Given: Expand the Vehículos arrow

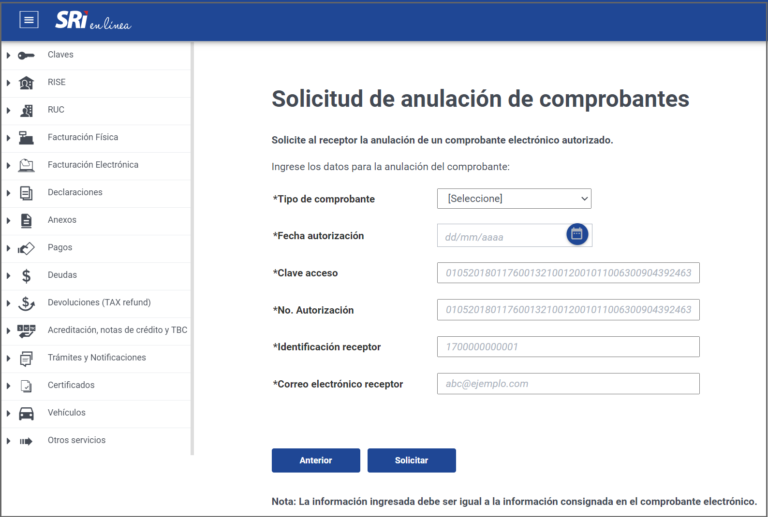Looking at the screenshot, I should tap(8, 414).
